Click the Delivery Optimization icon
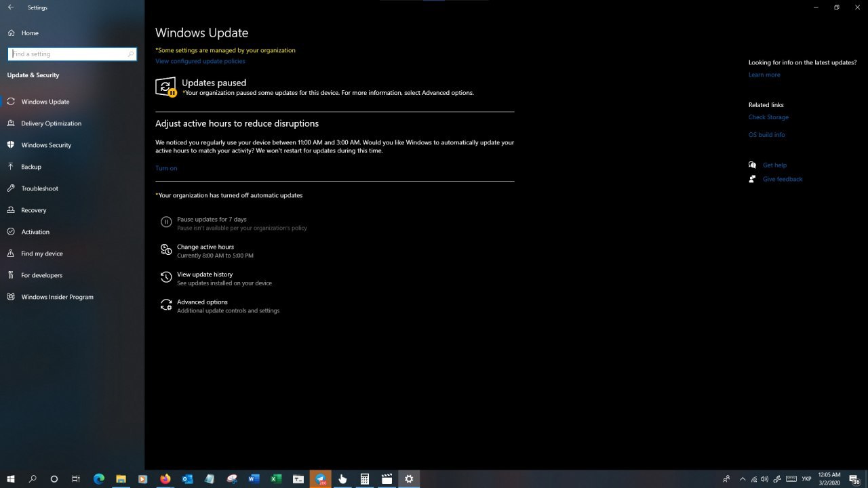This screenshot has height=488, width=868. (11, 123)
